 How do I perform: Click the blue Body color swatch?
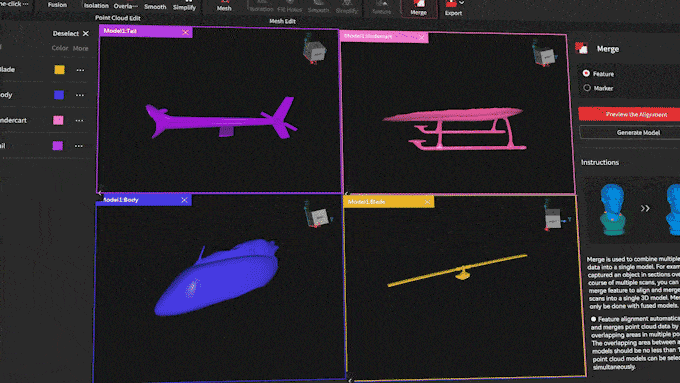point(59,95)
